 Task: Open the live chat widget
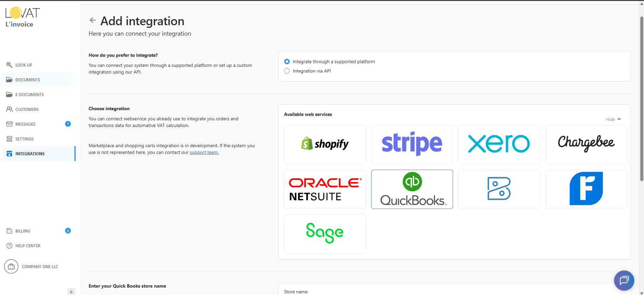[x=624, y=280]
